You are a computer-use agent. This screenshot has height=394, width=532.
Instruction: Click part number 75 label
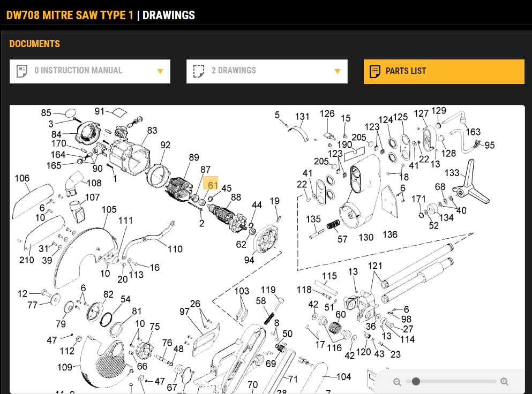tap(155, 327)
